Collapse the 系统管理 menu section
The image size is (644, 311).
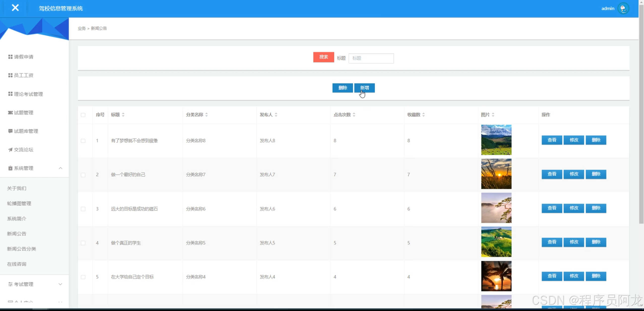[x=60, y=168]
